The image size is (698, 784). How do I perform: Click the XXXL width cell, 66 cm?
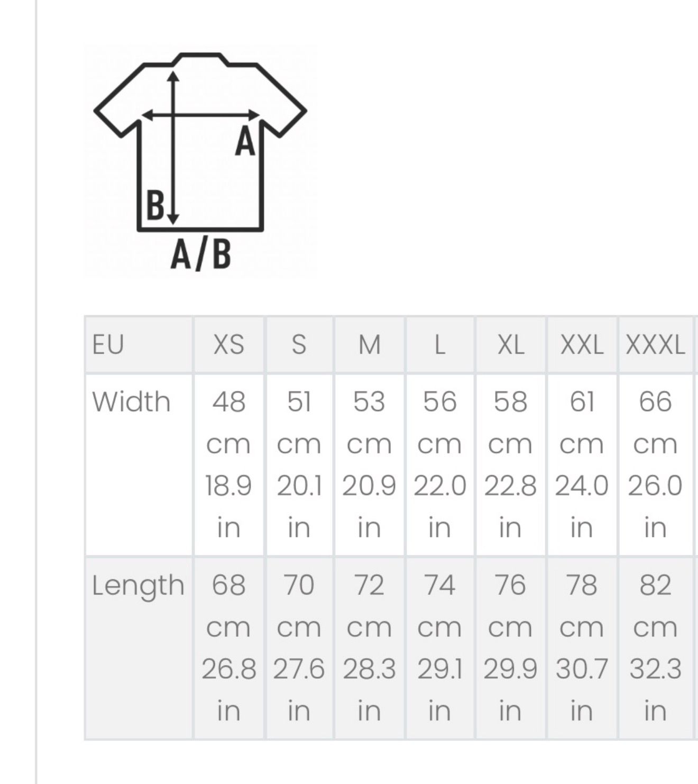(655, 464)
